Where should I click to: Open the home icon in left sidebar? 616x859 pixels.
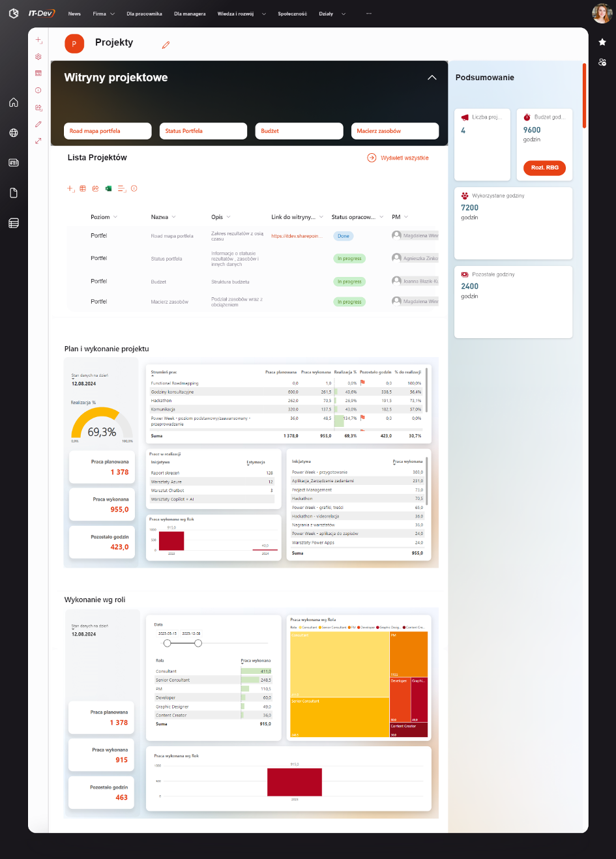pos(14,102)
